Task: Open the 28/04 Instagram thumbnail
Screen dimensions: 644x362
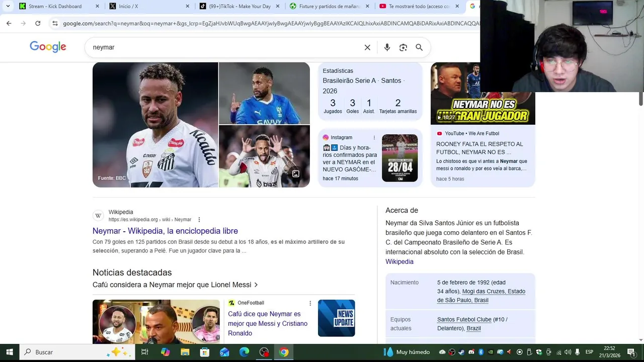Action: point(399,158)
